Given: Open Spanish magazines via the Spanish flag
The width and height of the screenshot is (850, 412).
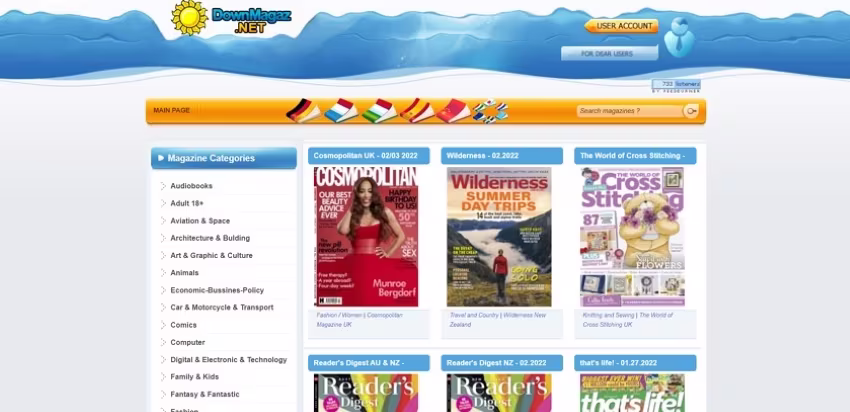Looking at the screenshot, I should click(416, 110).
